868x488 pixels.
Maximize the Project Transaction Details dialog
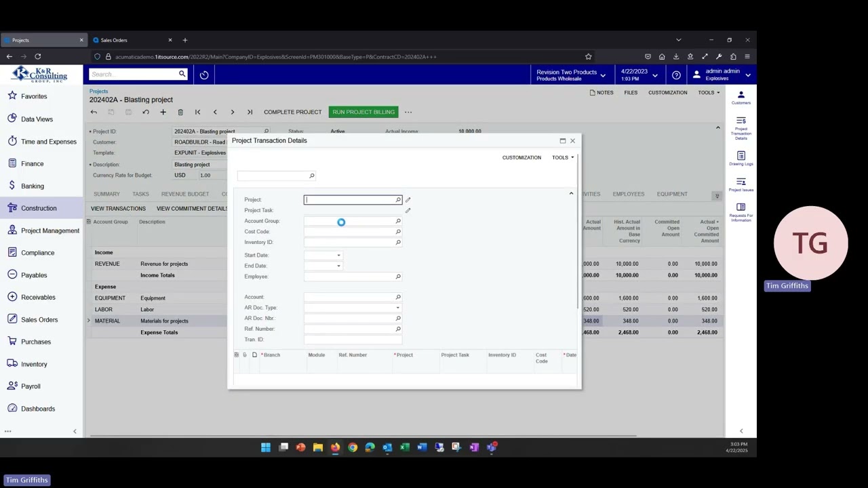tap(562, 140)
